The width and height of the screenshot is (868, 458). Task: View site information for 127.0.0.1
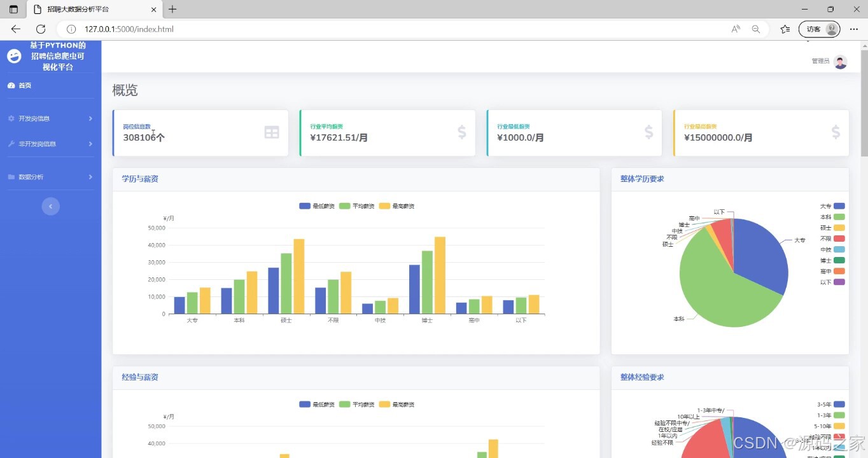pos(71,29)
